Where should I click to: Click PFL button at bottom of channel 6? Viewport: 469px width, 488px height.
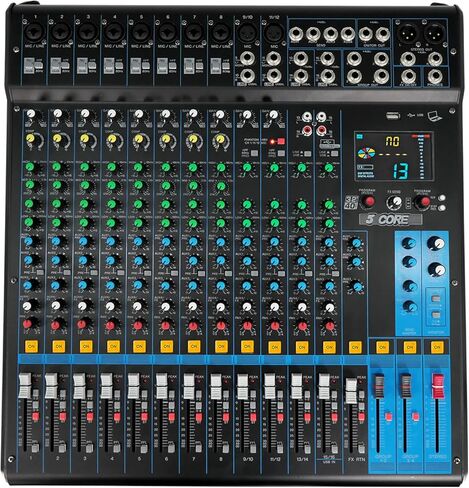point(171,447)
